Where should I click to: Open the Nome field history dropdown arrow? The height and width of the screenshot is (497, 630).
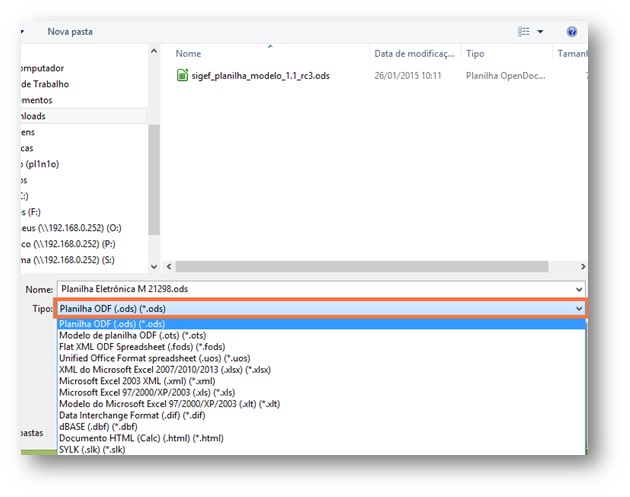[578, 289]
